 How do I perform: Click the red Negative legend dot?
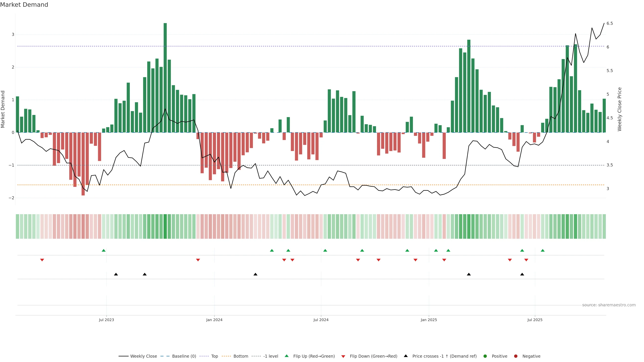(516, 356)
